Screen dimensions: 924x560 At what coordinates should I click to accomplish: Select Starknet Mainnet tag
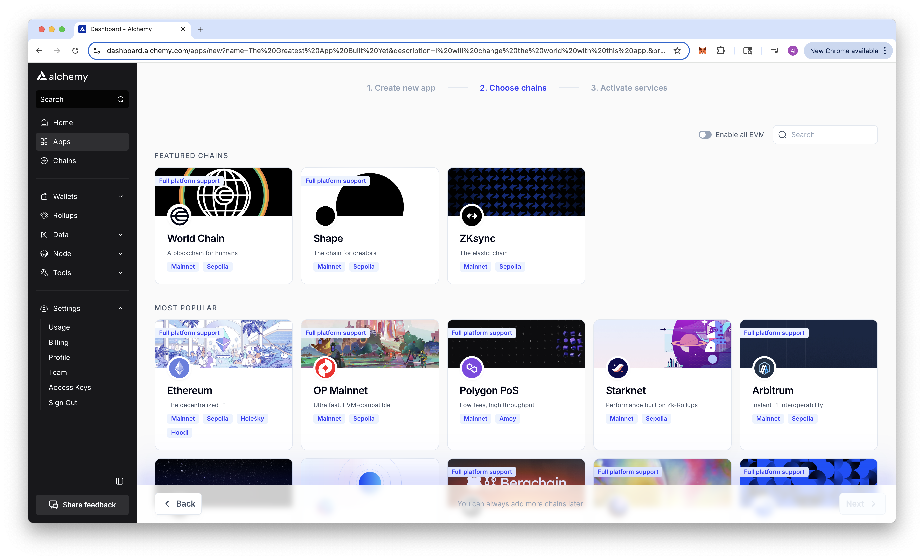pyautogui.click(x=622, y=419)
